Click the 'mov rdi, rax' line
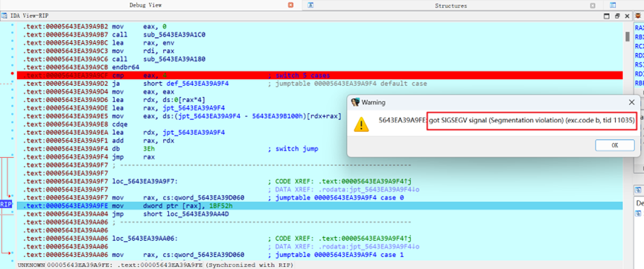 point(143,51)
